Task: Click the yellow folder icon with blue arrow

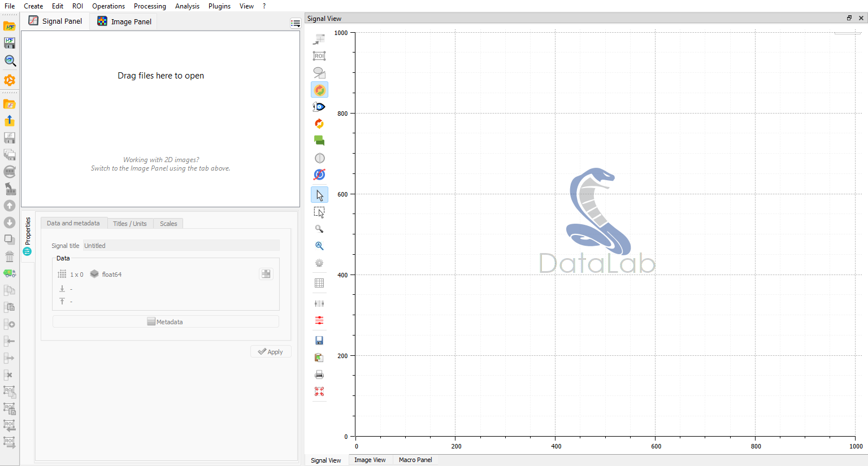Action: click(10, 121)
